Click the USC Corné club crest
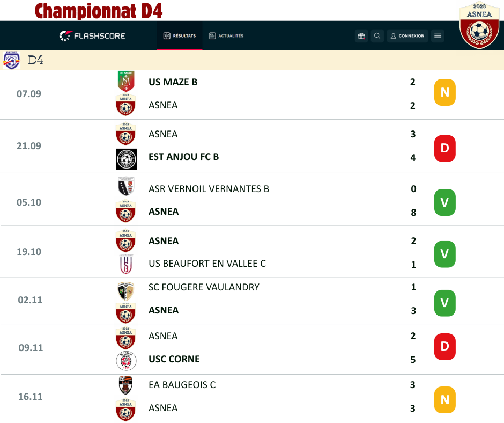Screen dimensions: 504x423 [x=126, y=360]
